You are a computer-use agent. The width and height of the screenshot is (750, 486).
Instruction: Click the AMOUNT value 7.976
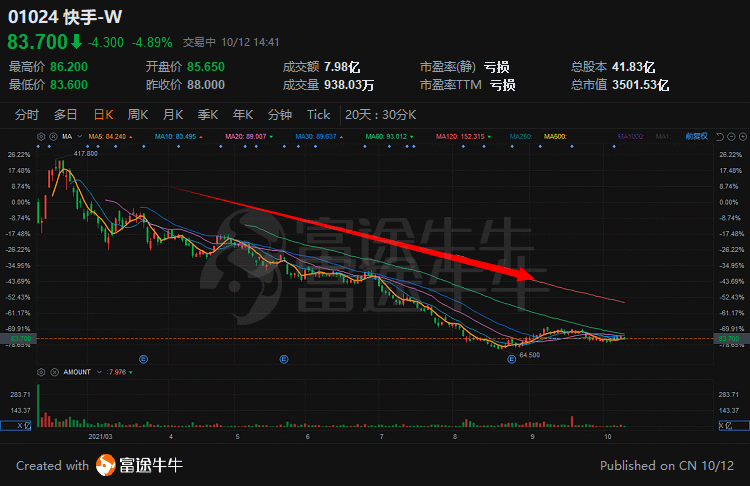click(x=118, y=372)
